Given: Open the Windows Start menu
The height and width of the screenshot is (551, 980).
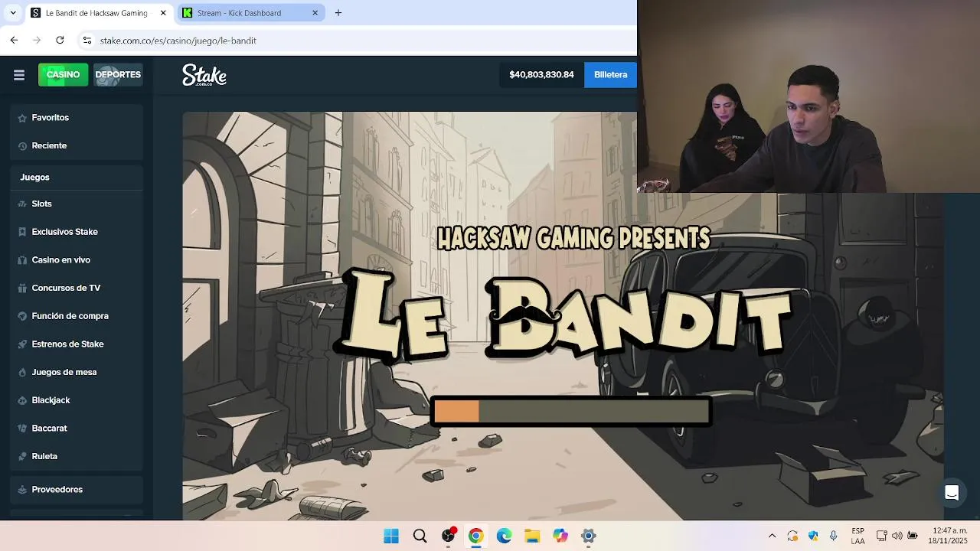Looking at the screenshot, I should click(391, 536).
